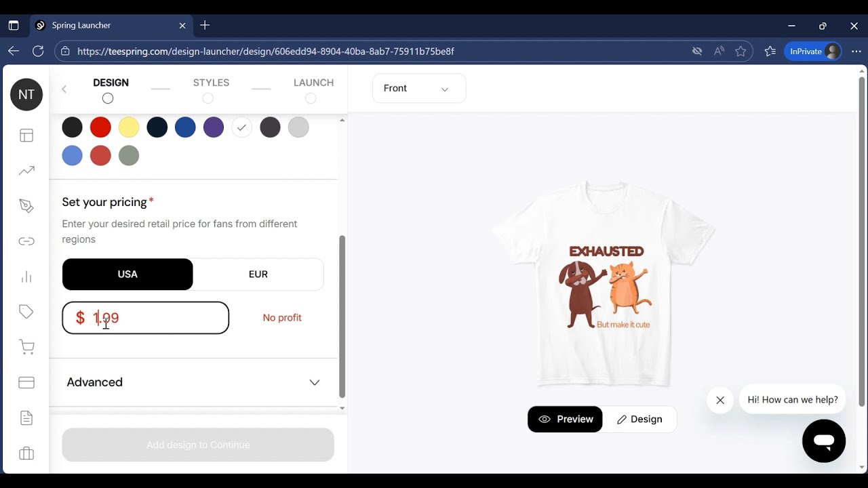Choose the red shirt color
The width and height of the screenshot is (868, 488).
100,127
